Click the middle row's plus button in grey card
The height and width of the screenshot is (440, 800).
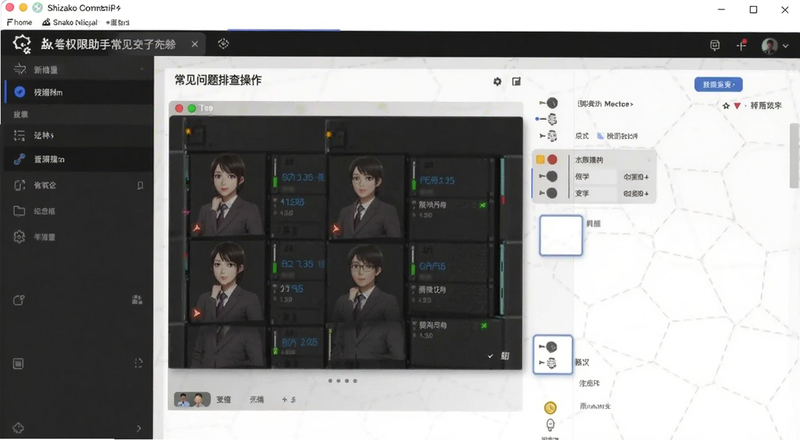click(636, 177)
